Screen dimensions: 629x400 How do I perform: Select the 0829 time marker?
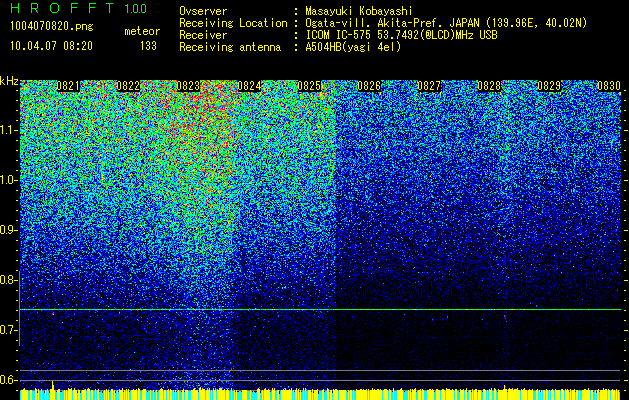point(549,86)
